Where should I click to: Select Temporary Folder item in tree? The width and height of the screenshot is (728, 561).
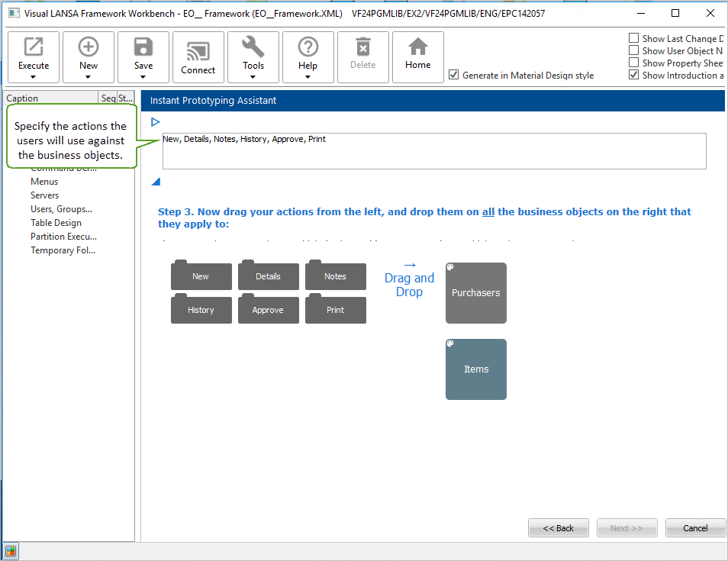point(63,250)
